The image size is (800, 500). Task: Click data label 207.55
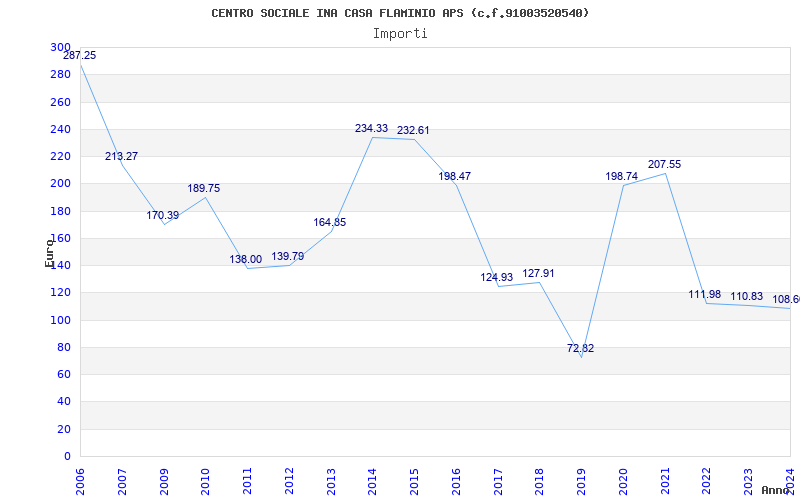664,165
